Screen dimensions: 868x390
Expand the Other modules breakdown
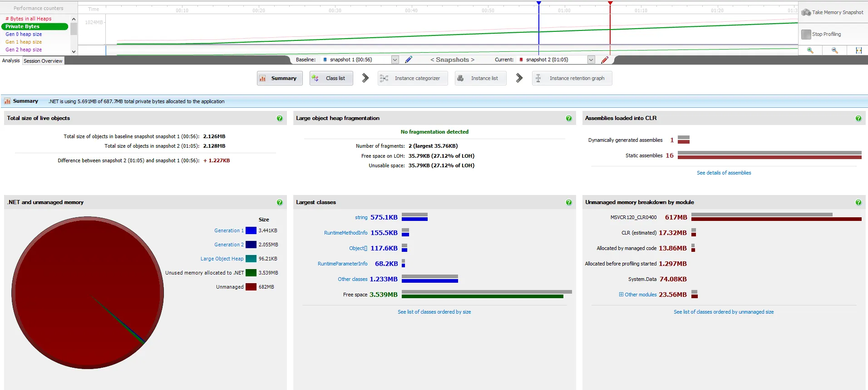click(x=621, y=295)
